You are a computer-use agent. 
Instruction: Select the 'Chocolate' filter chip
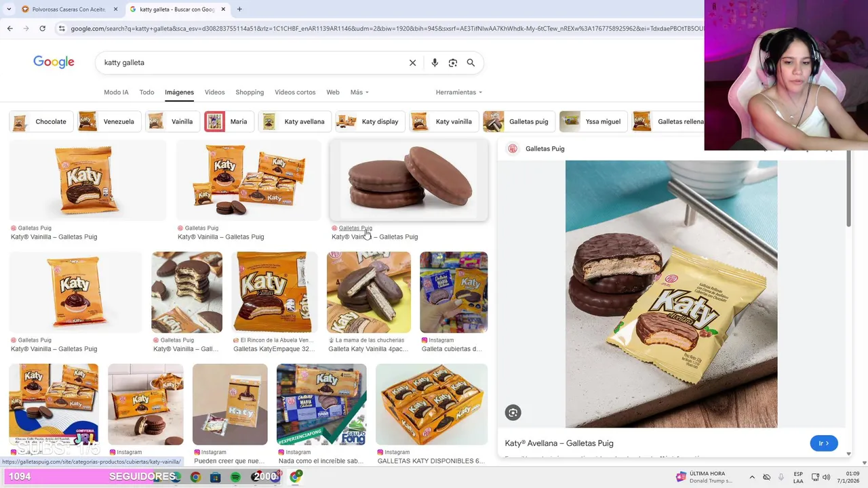tap(41, 121)
